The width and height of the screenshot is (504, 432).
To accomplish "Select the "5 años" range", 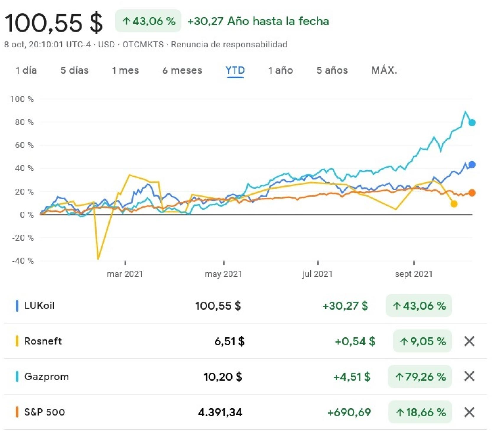I will [331, 70].
